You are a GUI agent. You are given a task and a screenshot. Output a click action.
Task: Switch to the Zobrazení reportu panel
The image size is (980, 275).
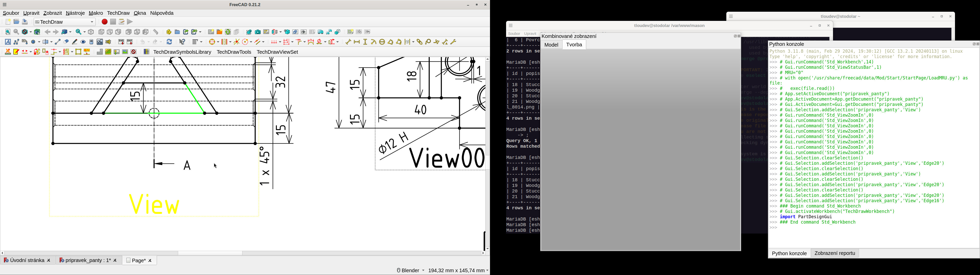835,253
